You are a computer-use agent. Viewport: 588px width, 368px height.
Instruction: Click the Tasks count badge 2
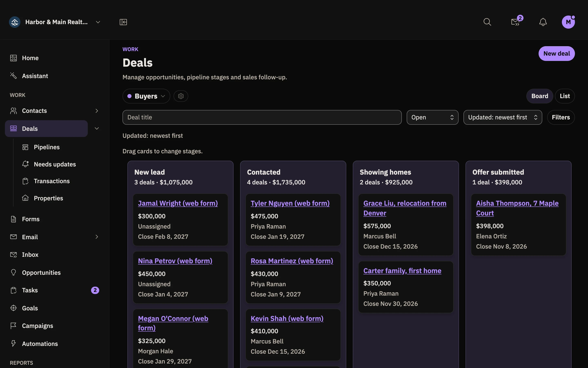coord(95,290)
